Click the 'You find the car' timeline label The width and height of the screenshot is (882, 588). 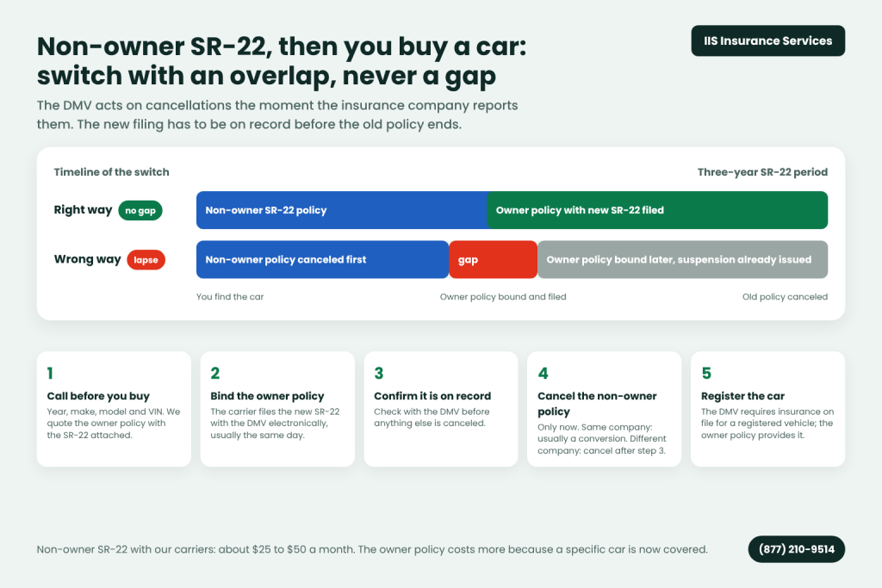pos(229,297)
